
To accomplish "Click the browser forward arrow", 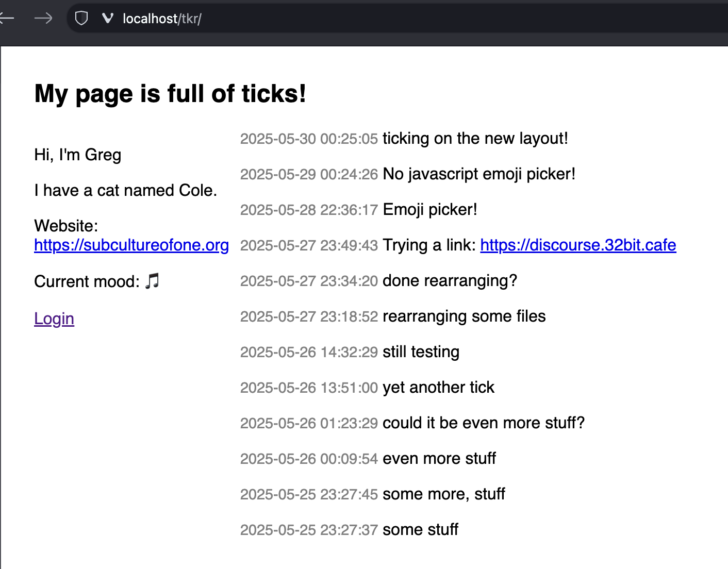I will point(43,19).
